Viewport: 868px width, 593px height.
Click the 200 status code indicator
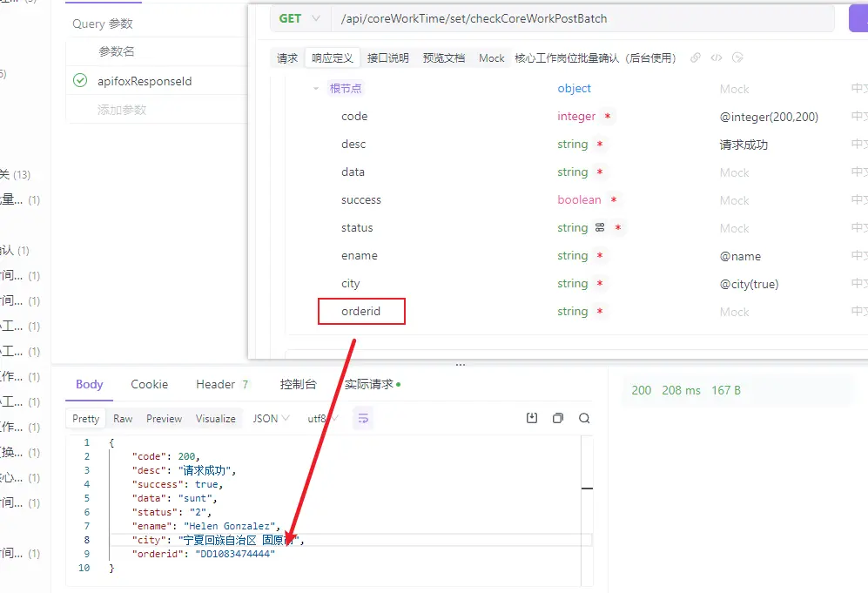tap(641, 390)
